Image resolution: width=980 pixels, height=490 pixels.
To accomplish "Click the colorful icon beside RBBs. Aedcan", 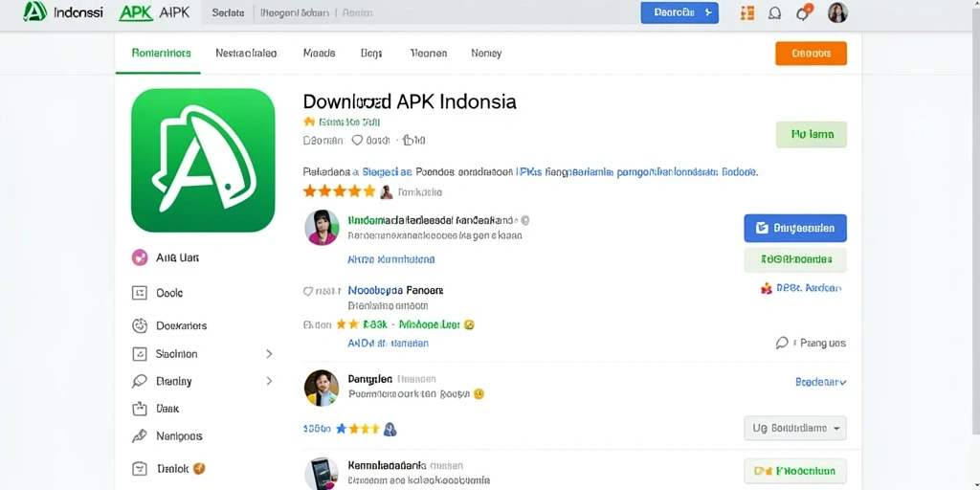I will [x=767, y=288].
